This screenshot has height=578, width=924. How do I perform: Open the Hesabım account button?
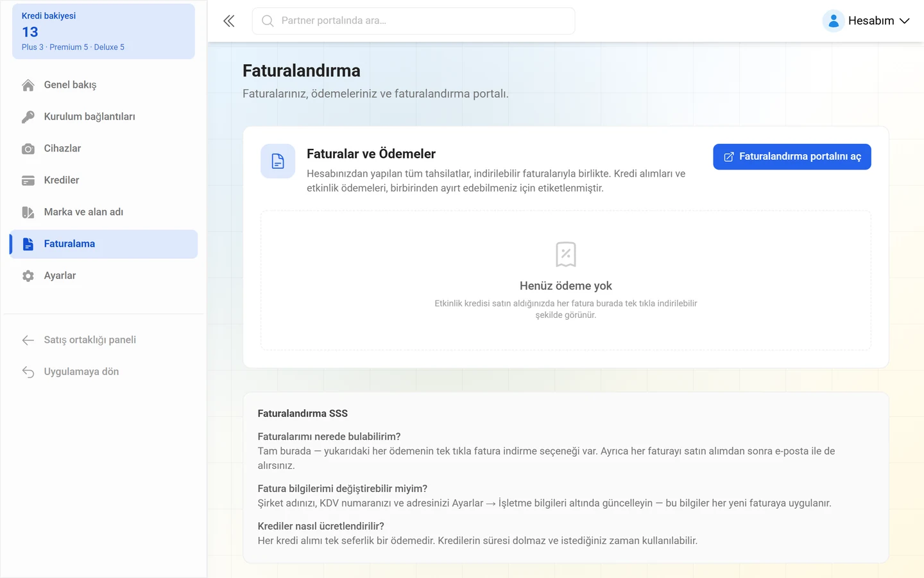coord(866,21)
